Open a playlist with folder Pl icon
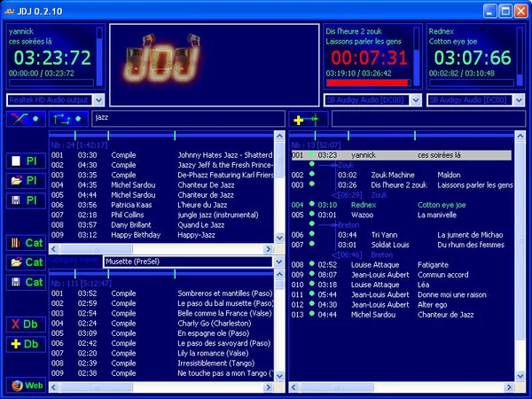 pyautogui.click(x=26, y=181)
